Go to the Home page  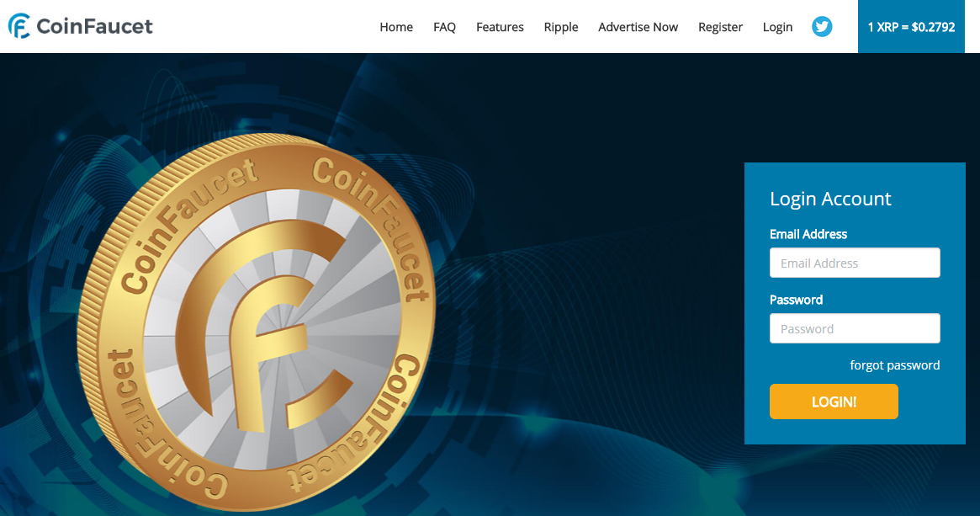(x=396, y=27)
